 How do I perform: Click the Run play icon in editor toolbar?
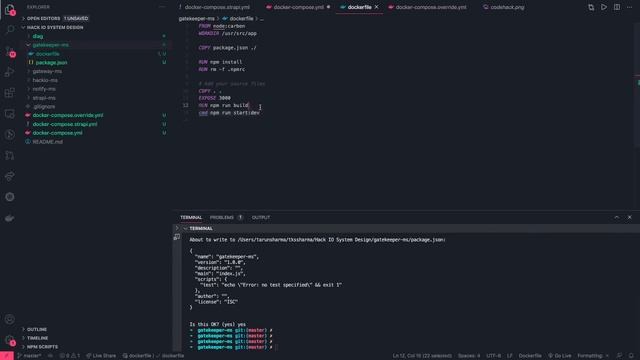(x=604, y=7)
